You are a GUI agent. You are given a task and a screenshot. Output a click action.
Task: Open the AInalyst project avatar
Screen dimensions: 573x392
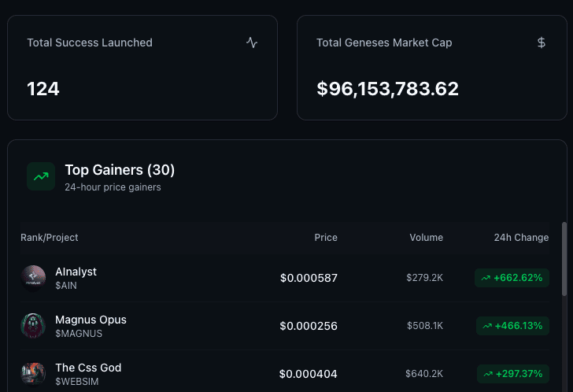33,278
